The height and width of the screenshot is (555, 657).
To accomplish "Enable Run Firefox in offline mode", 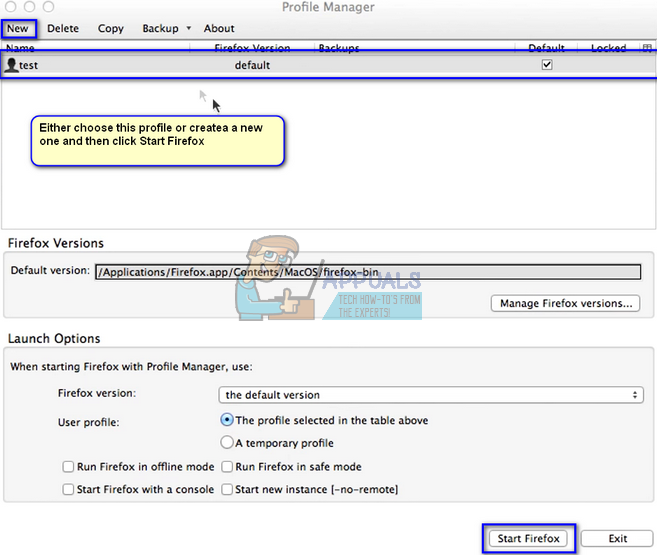I will coord(68,466).
